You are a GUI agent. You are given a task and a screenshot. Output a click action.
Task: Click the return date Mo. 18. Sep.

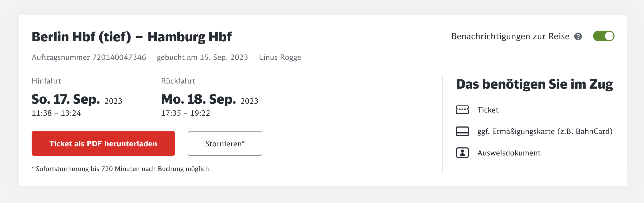coord(199,99)
